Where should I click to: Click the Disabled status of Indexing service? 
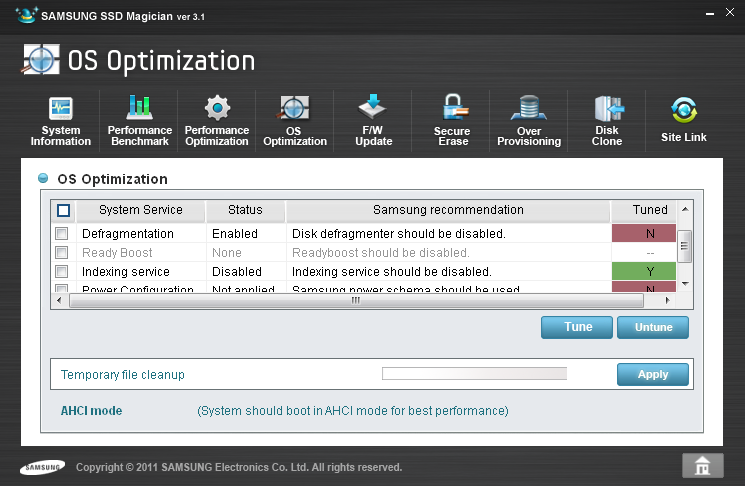(x=237, y=272)
